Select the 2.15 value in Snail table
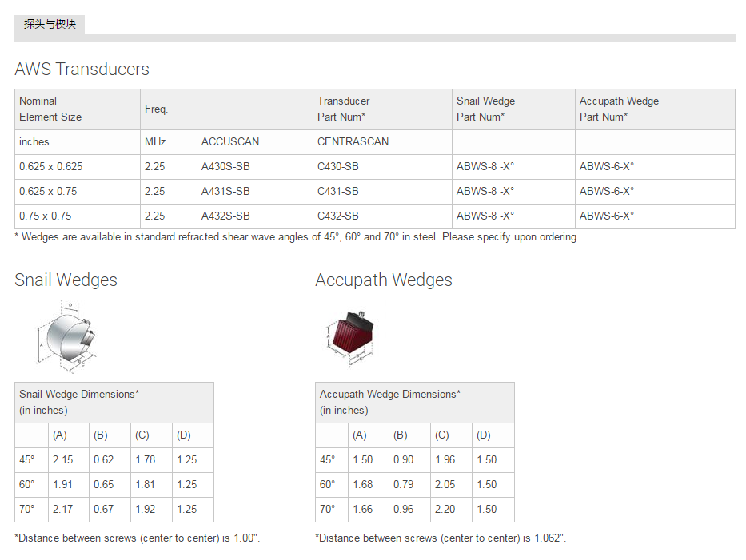The image size is (746, 560). point(63,459)
